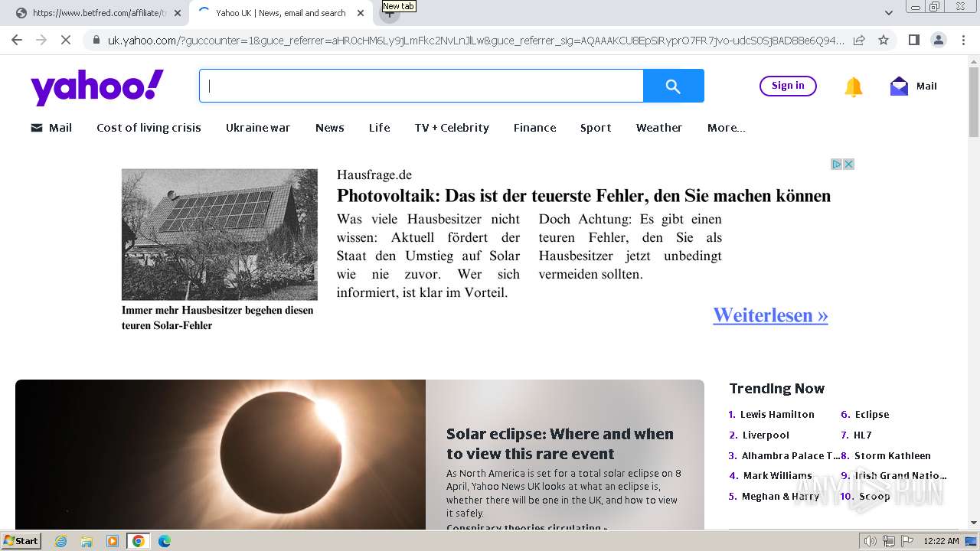
Task: Open trending topic Mark Williams
Action: [777, 475]
